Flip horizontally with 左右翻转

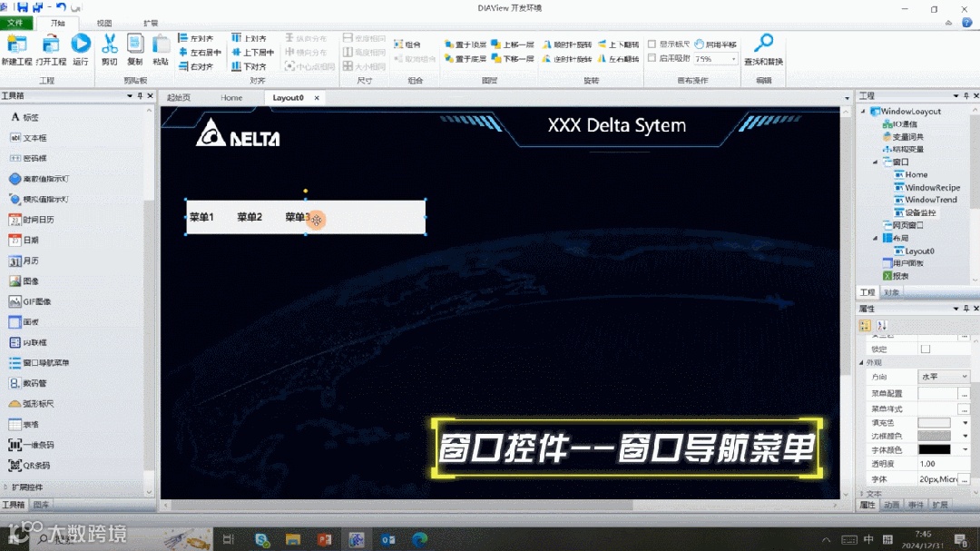coord(618,59)
